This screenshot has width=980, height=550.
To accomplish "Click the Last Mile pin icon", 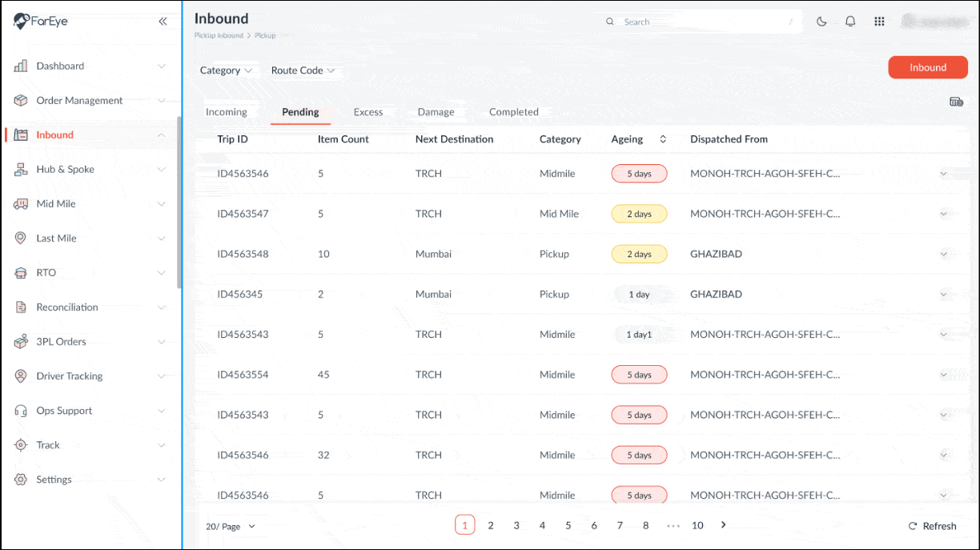I will [21, 238].
